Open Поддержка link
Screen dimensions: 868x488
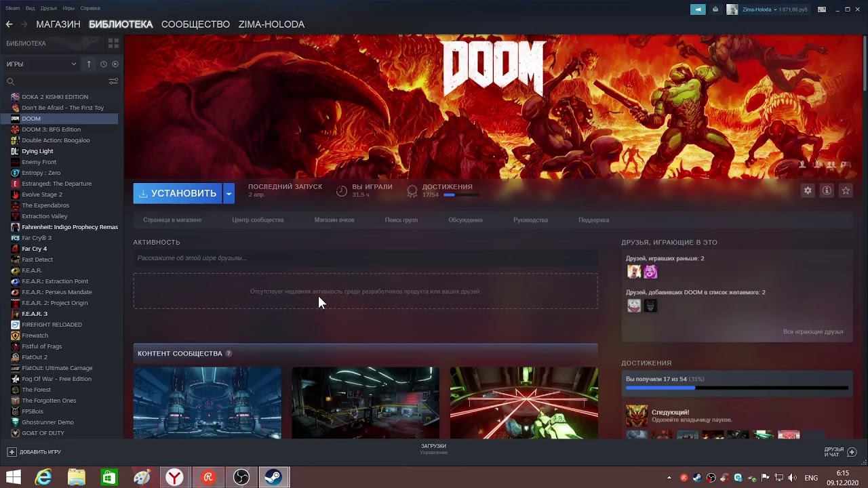click(x=593, y=220)
